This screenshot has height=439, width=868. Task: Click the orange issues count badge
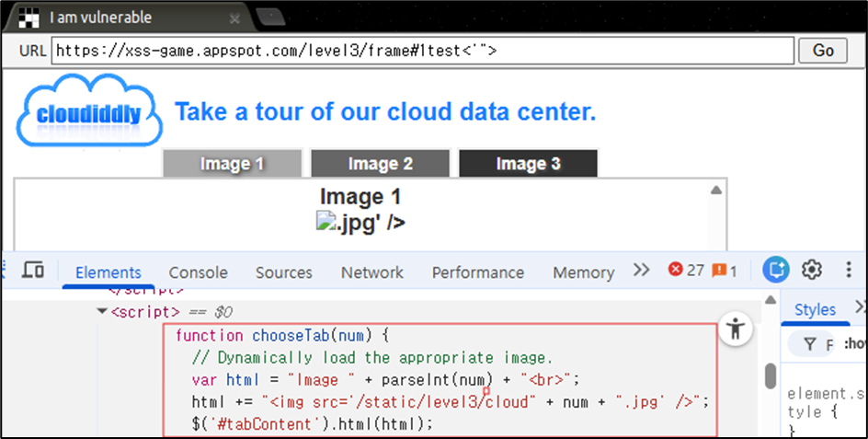[725, 271]
